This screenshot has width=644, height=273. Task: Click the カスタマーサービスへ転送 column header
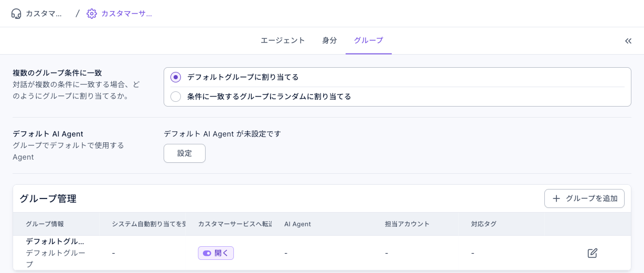click(x=235, y=224)
